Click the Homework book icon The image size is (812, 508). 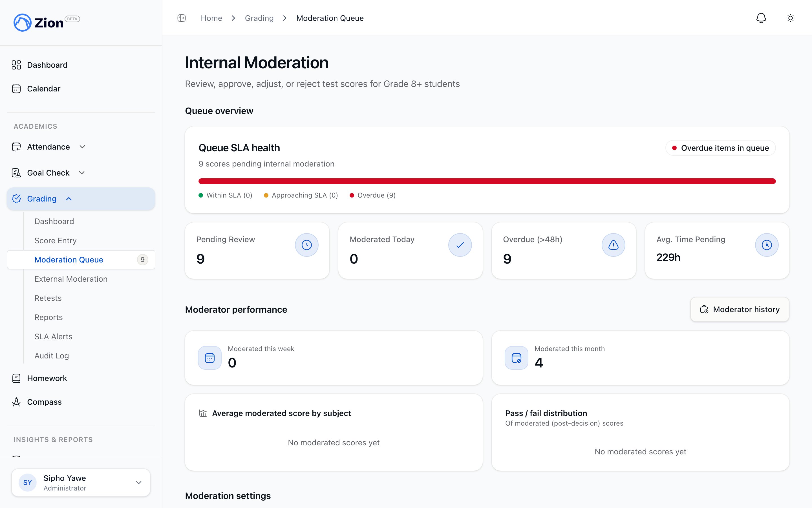pos(16,378)
